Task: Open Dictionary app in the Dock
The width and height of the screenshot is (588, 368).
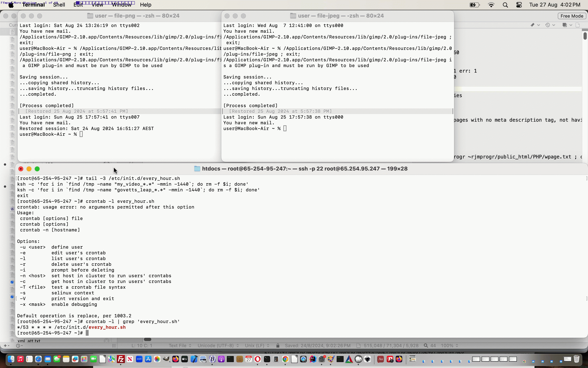Action: pos(381,359)
